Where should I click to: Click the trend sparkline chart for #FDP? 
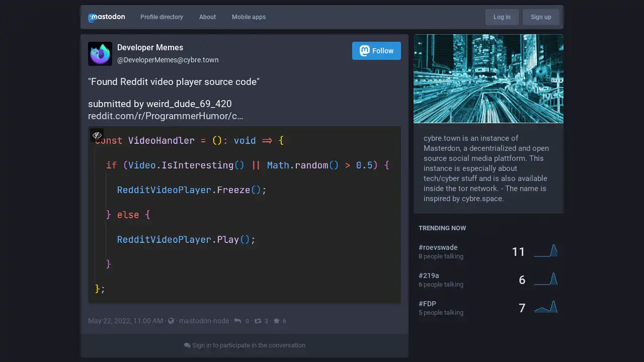click(x=546, y=307)
